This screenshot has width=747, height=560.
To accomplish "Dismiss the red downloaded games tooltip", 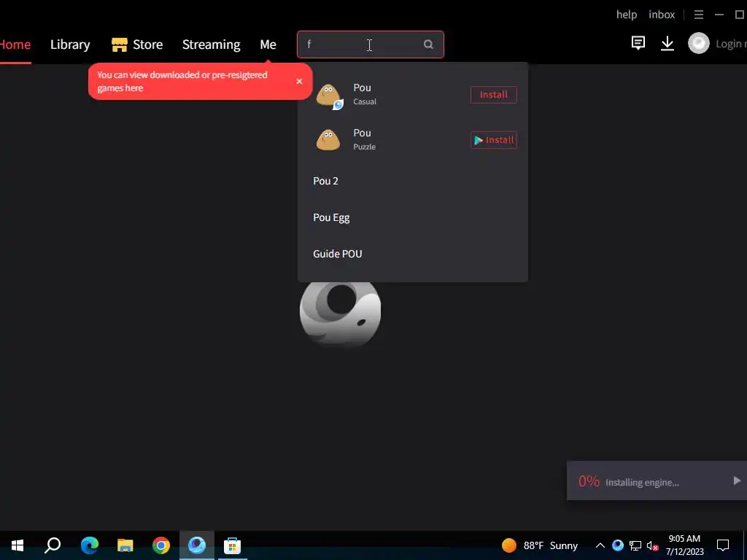I will tap(299, 82).
